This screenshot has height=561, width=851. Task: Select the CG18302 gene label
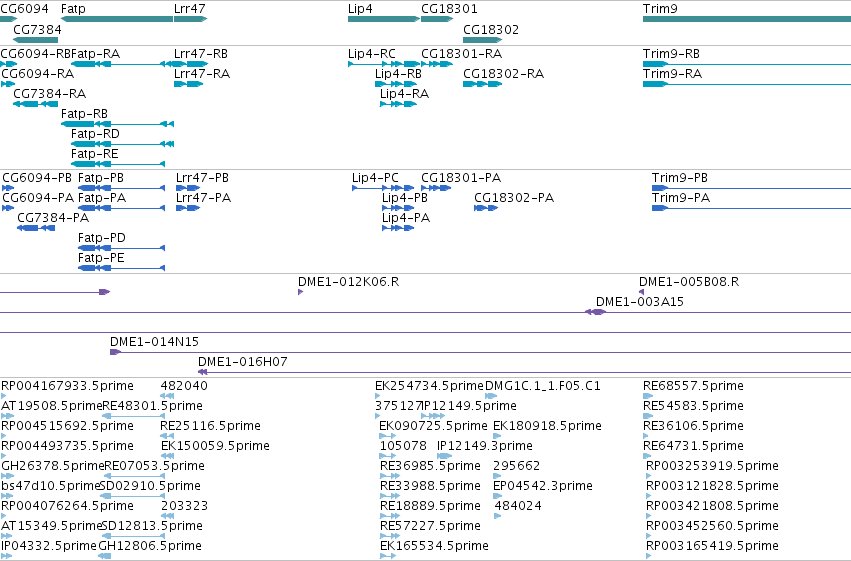click(491, 29)
